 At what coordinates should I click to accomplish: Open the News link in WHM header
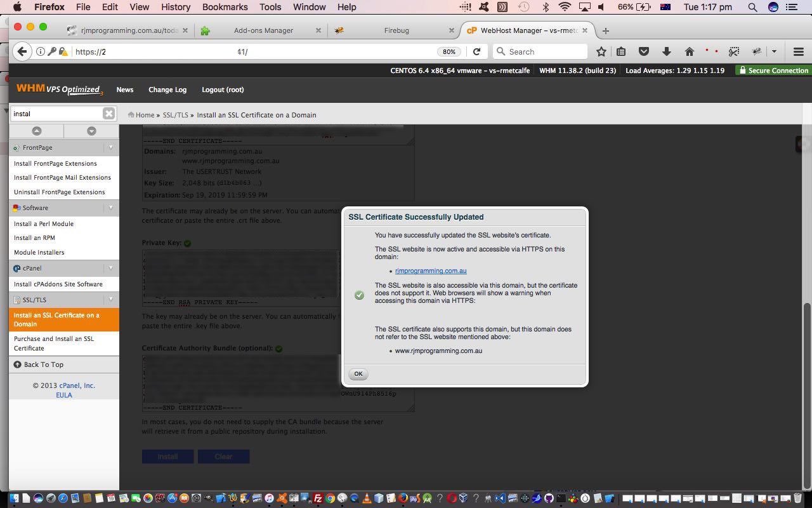125,90
